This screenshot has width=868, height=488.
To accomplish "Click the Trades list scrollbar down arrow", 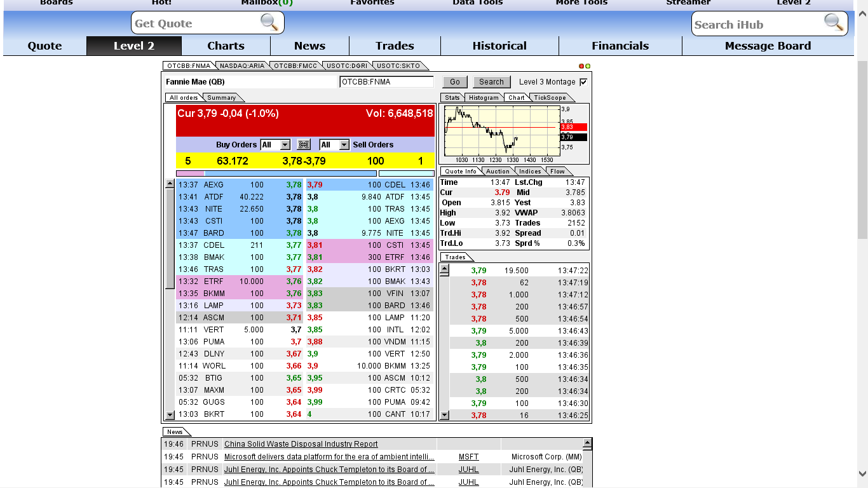I will click(x=444, y=415).
